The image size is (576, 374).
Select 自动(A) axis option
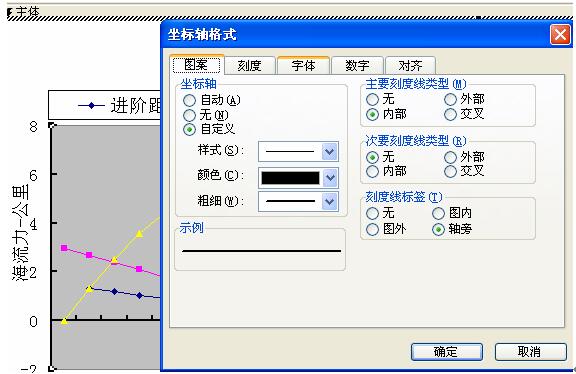(x=190, y=100)
